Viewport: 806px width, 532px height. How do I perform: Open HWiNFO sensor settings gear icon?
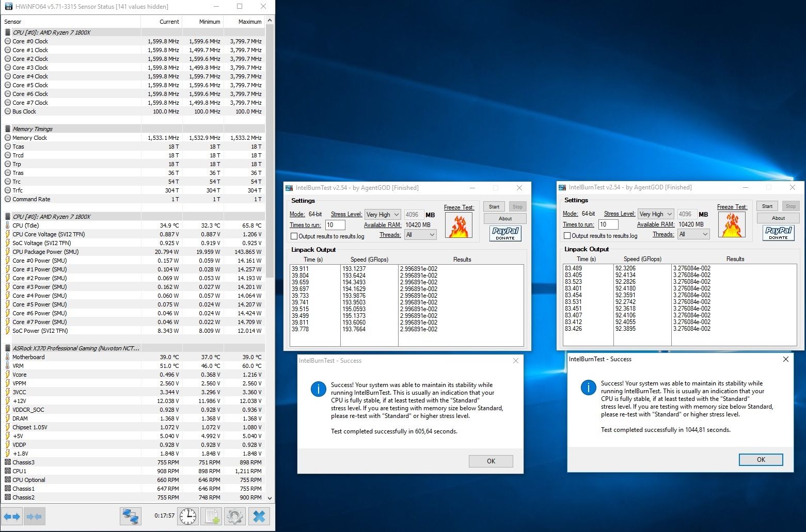coord(234,516)
